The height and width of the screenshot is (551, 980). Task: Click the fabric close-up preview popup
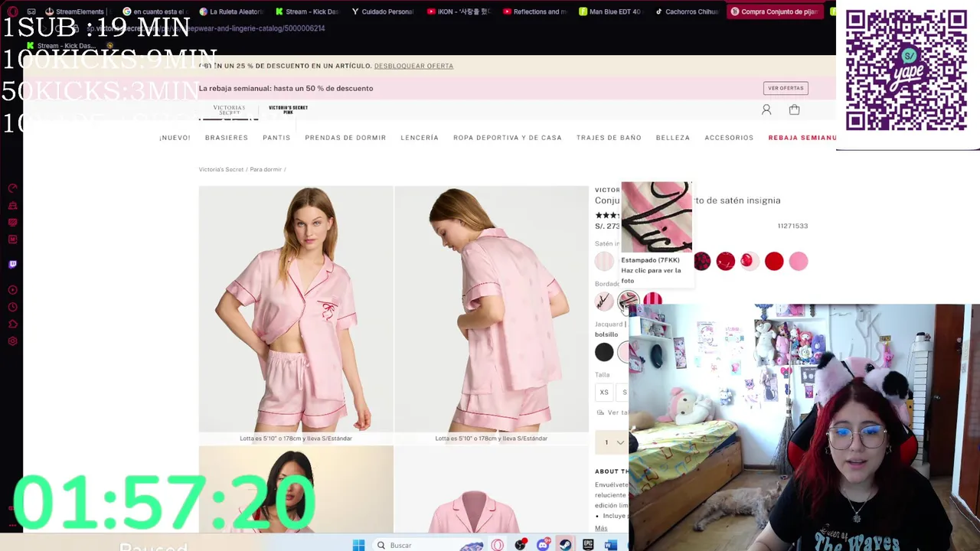(x=656, y=217)
